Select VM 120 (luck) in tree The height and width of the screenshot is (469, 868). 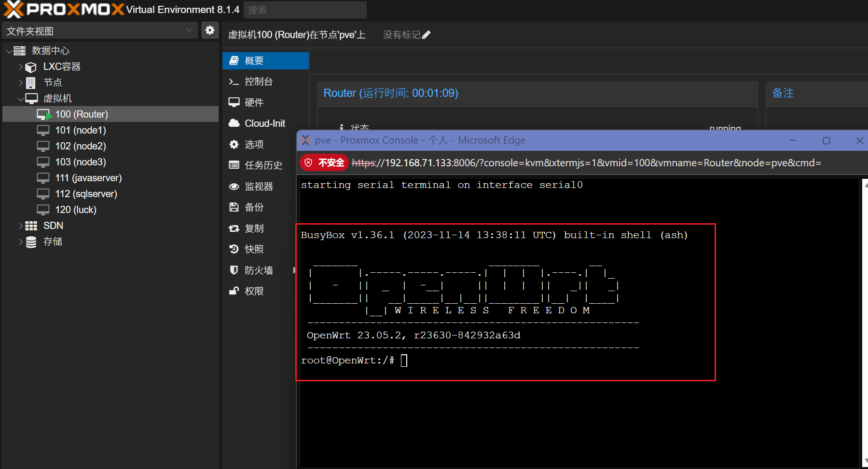coord(76,210)
